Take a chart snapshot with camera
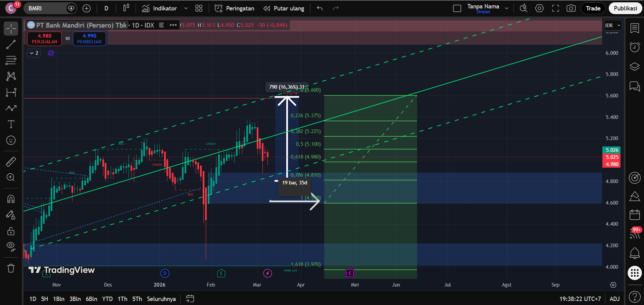 571,8
